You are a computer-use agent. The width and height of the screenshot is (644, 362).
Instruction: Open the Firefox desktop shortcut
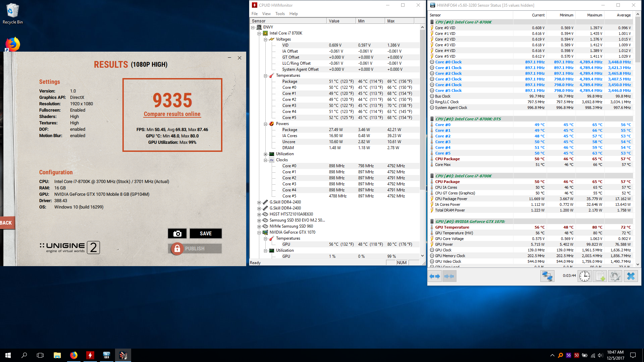13,44
